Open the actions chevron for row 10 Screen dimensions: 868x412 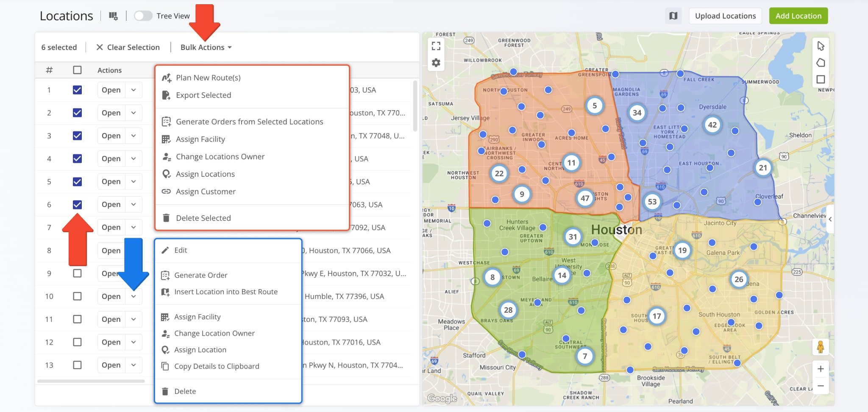(134, 296)
